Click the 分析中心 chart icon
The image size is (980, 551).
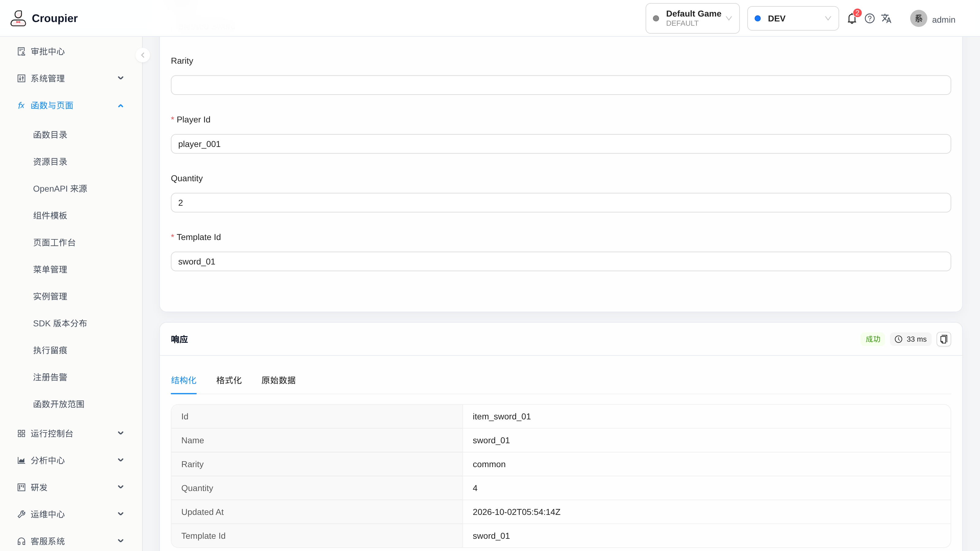pyautogui.click(x=21, y=460)
